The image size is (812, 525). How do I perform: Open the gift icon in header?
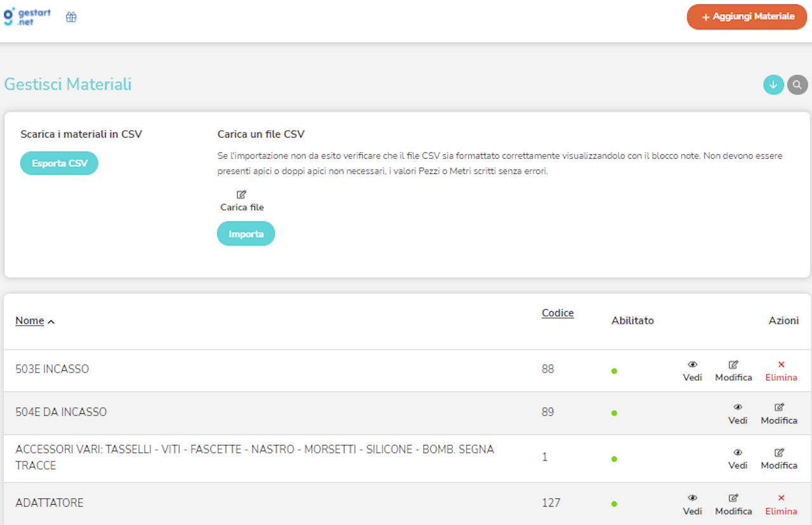click(x=71, y=17)
